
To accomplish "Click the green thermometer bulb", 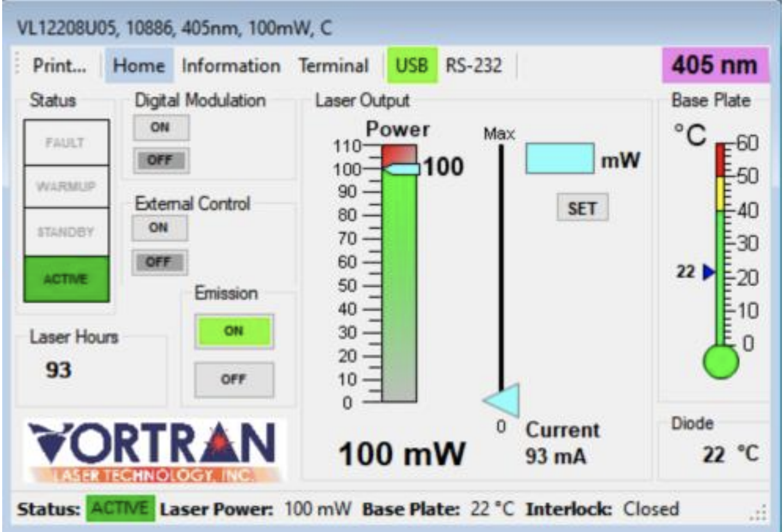I will tap(721, 361).
